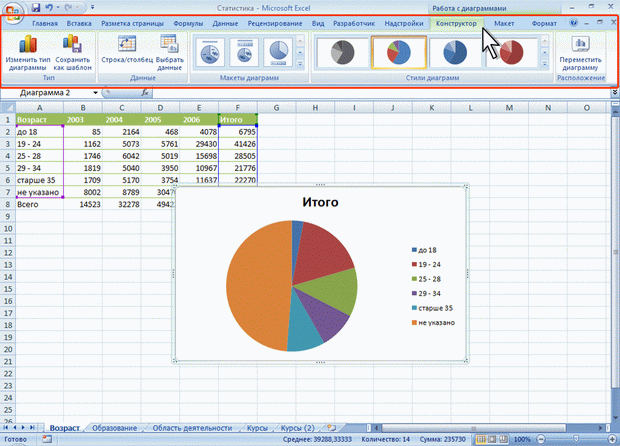Screen dimensions: 620x446
Task: Open the Рецензирование ribbon tab
Action: pos(275,23)
